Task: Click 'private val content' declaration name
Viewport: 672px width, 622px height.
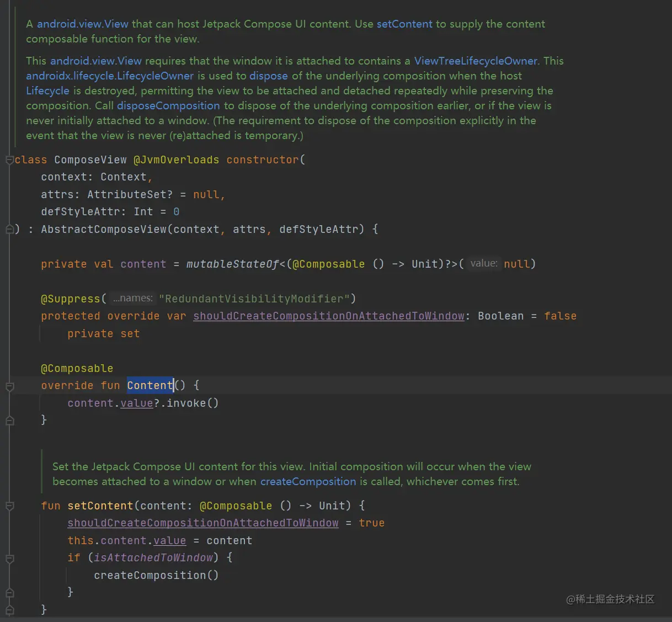Action: pyautogui.click(x=143, y=264)
